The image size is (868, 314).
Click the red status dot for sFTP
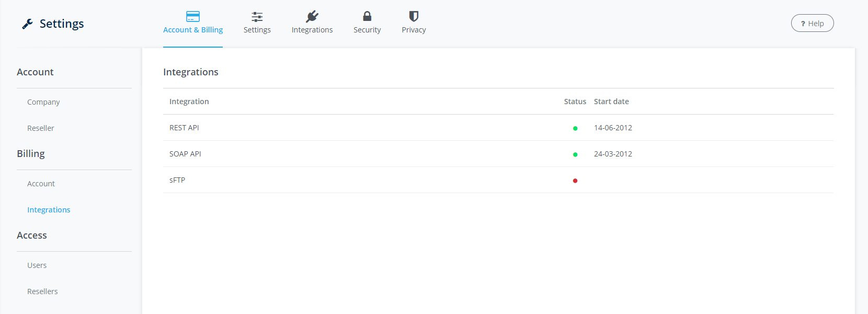click(575, 181)
